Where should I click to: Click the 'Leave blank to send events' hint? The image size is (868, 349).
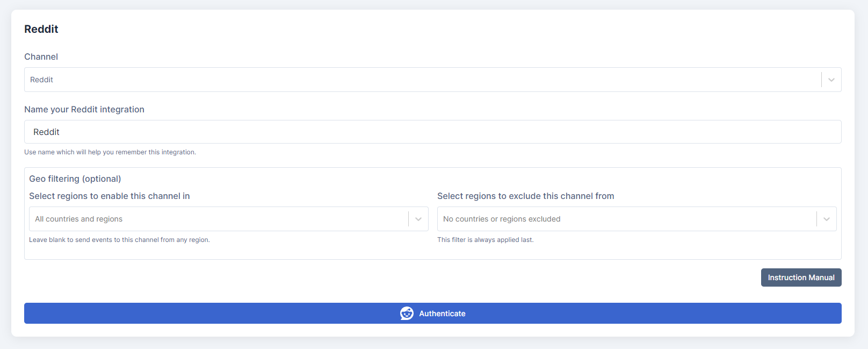[x=119, y=240]
